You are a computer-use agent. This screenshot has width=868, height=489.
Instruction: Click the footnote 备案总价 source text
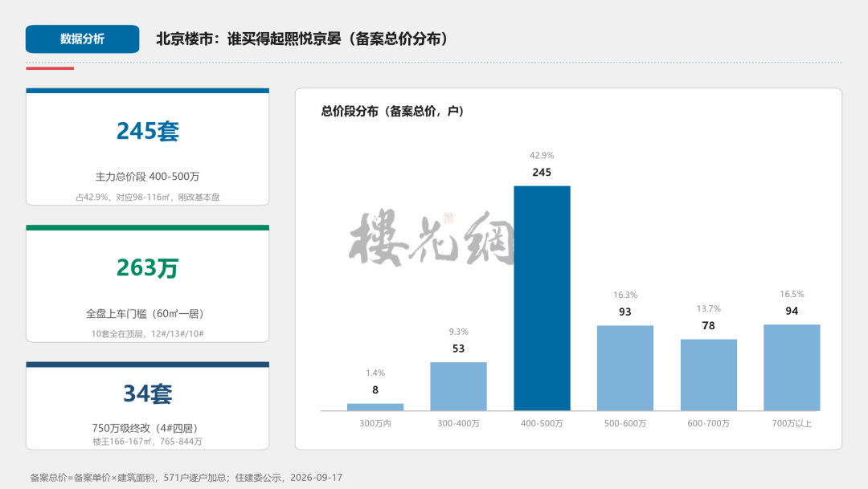click(186, 478)
